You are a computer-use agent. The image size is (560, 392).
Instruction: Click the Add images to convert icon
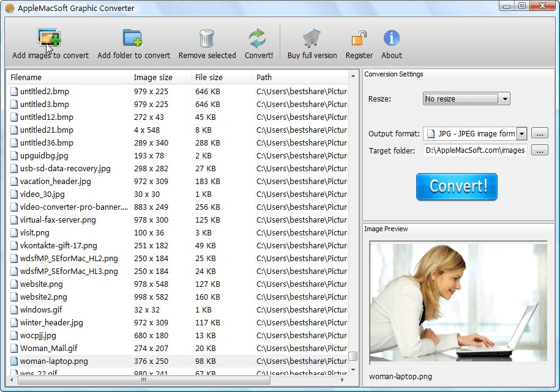coord(50,39)
